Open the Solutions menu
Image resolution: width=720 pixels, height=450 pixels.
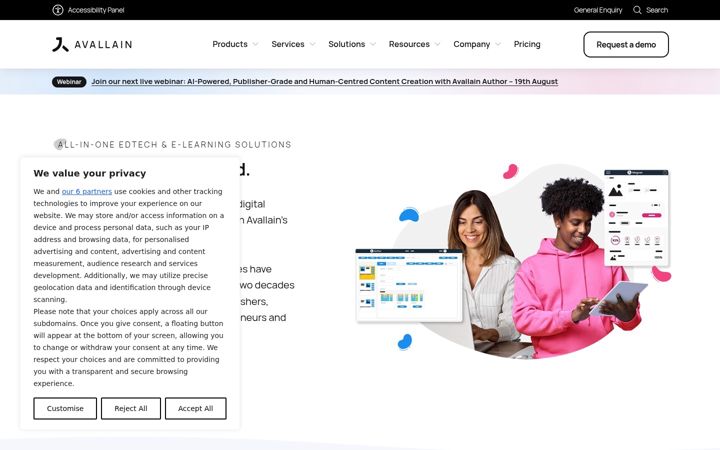(x=347, y=44)
